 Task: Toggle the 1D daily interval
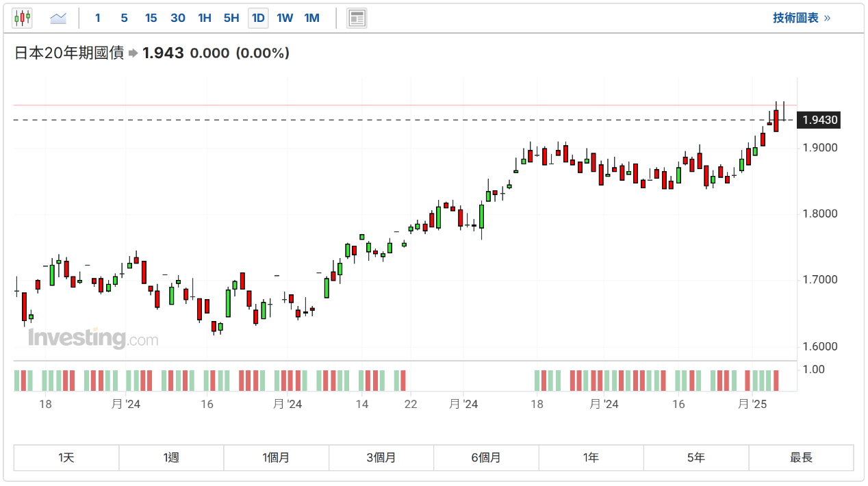click(258, 18)
